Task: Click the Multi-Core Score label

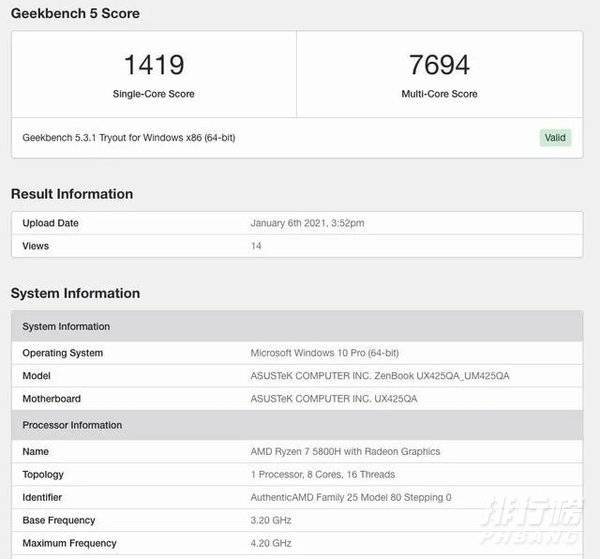Action: click(x=439, y=94)
